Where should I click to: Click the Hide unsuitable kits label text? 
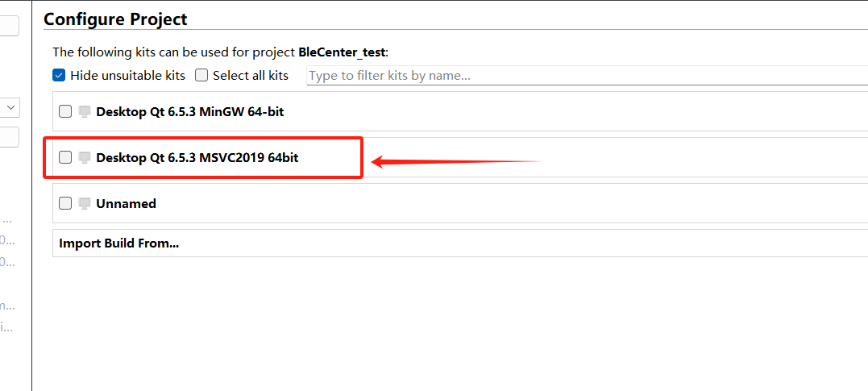(128, 75)
